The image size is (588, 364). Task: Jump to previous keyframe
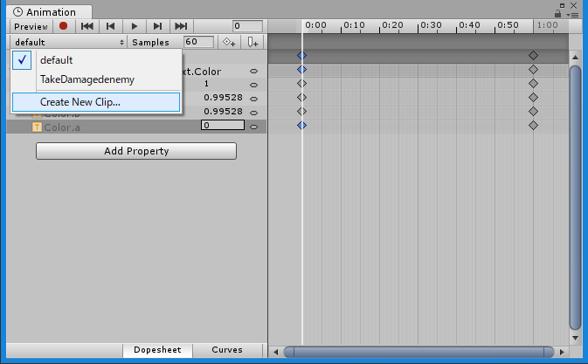tap(110, 26)
